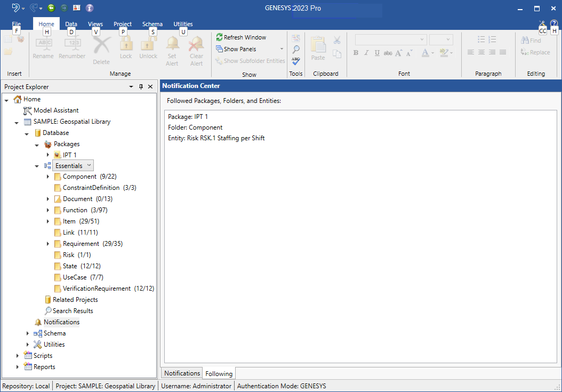Expand the Schema tree node
Screen dimensions: 562x392
pyautogui.click(x=28, y=333)
